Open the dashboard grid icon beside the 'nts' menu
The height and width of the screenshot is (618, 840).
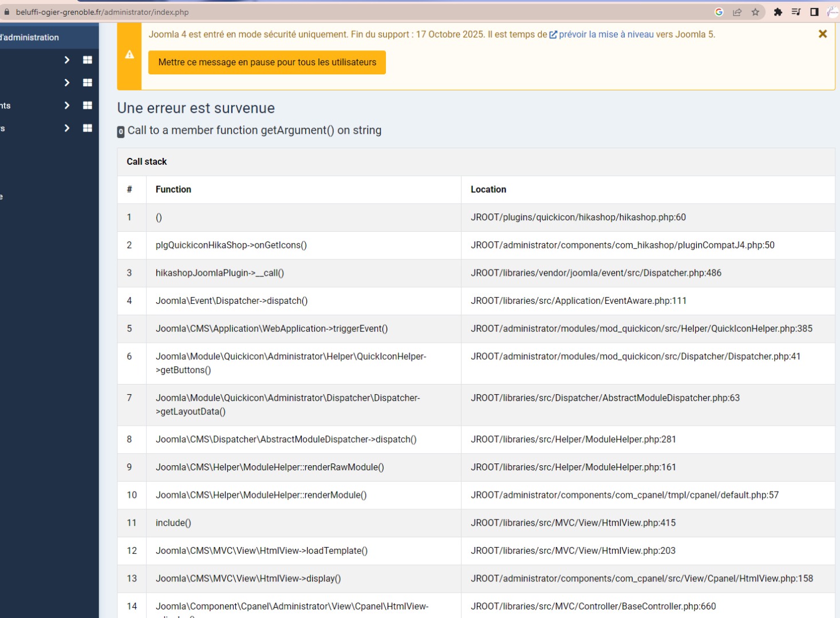tap(88, 105)
